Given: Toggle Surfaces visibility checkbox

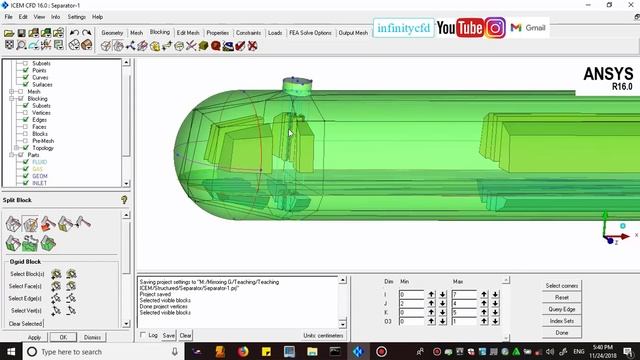Looking at the screenshot, I should (x=26, y=84).
